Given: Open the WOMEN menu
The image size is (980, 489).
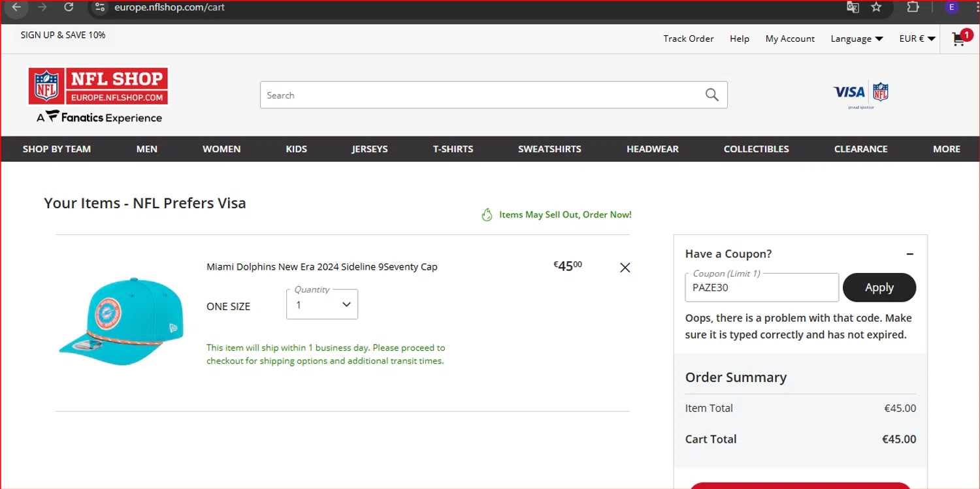Looking at the screenshot, I should (x=221, y=149).
